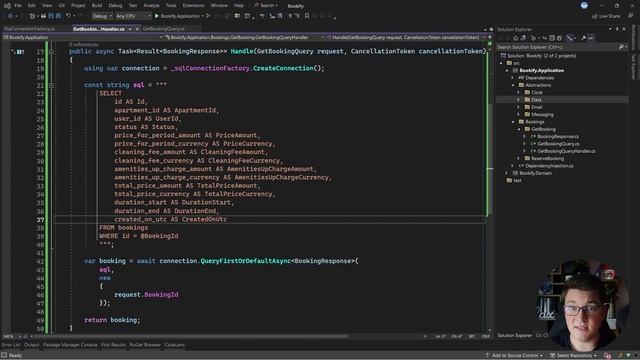Toggle pin on GetBookingQueryHandler.cs tab
The height and width of the screenshot is (360, 640).
[130, 29]
